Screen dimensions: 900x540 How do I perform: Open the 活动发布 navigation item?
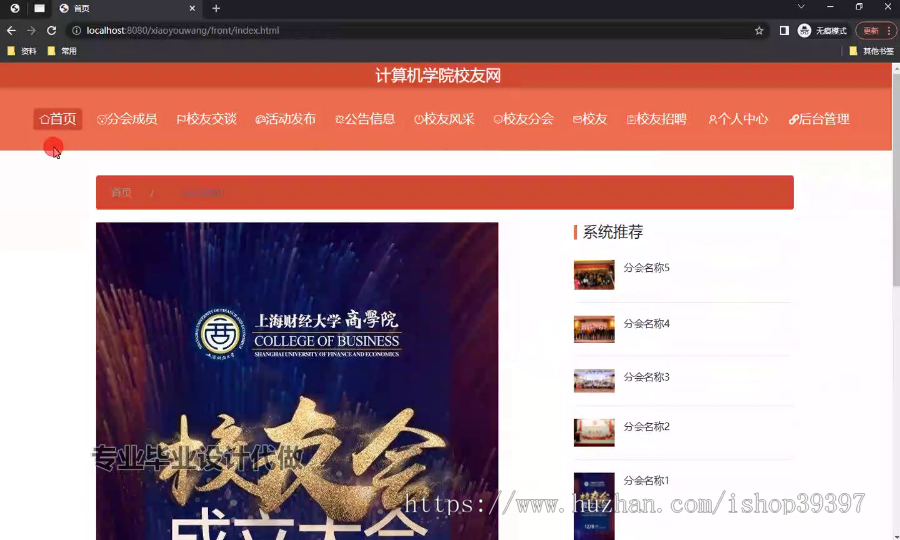285,119
